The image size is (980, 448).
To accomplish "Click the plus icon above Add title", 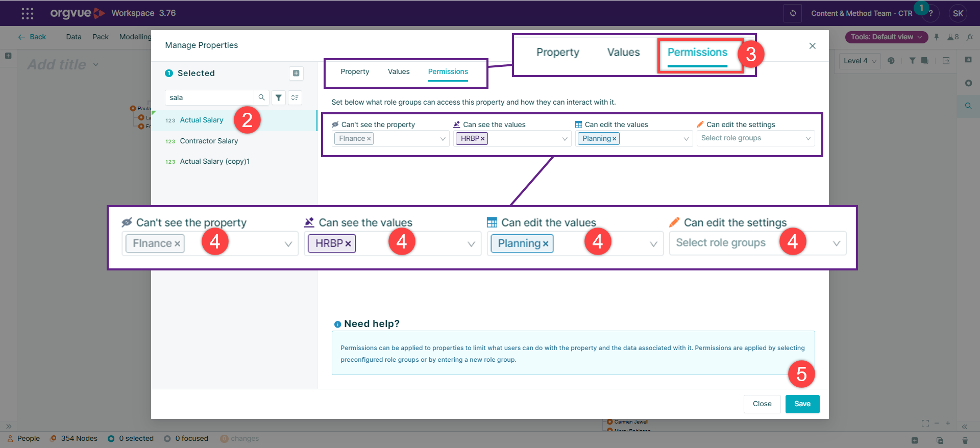I will [8, 56].
